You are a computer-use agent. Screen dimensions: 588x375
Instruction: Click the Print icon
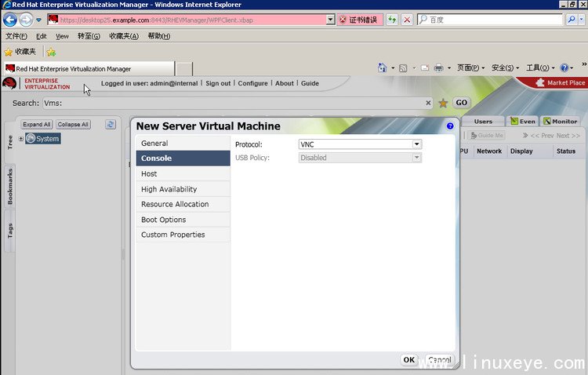point(438,68)
